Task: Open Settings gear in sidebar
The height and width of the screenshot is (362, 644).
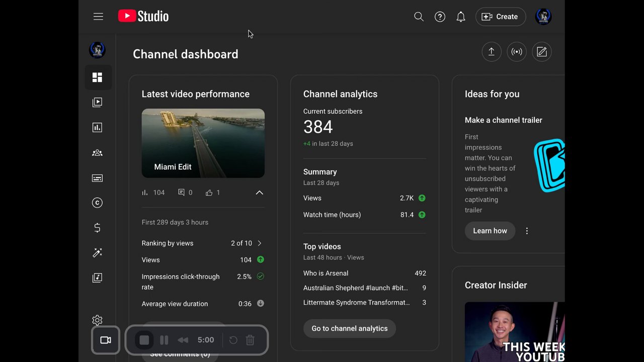Action: click(x=98, y=320)
